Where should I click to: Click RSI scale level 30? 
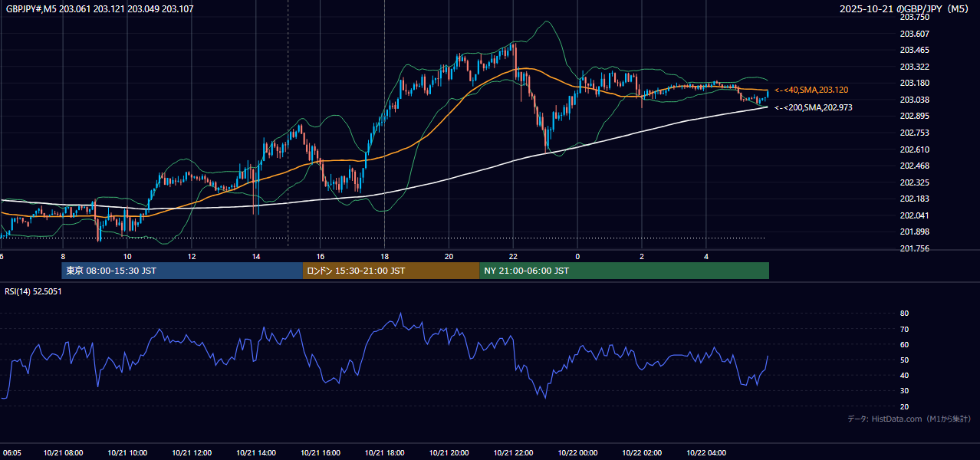[904, 390]
